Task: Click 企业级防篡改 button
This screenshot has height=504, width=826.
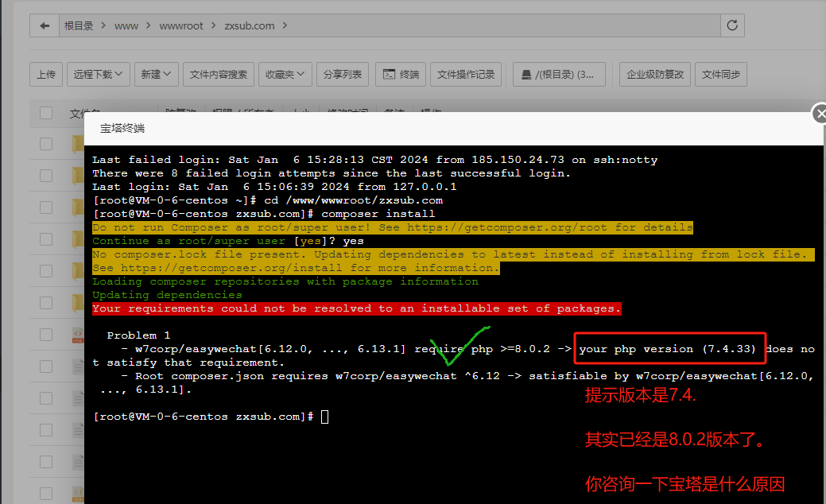Action: pos(655,74)
